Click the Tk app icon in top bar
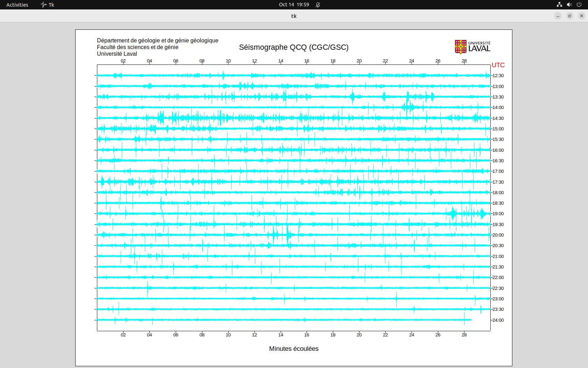Image resolution: width=588 pixels, height=368 pixels. coord(44,5)
